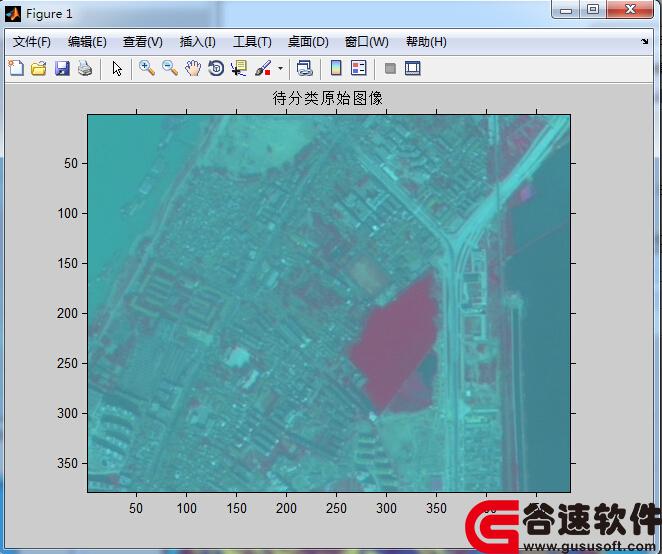
Task: Click the Hide Plot Tools icon
Action: pos(390,68)
